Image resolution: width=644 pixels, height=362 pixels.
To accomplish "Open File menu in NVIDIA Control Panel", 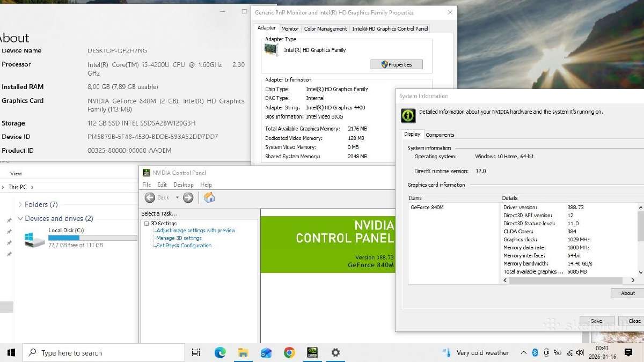I will coord(147,184).
